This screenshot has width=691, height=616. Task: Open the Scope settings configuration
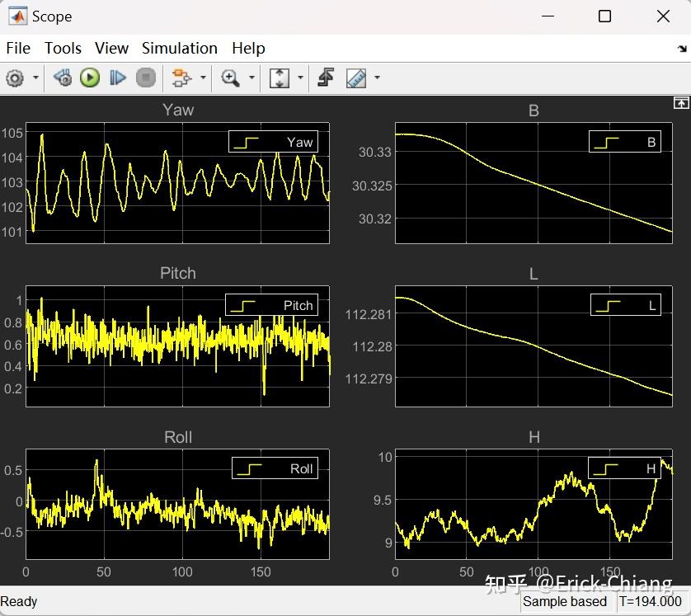tap(14, 78)
